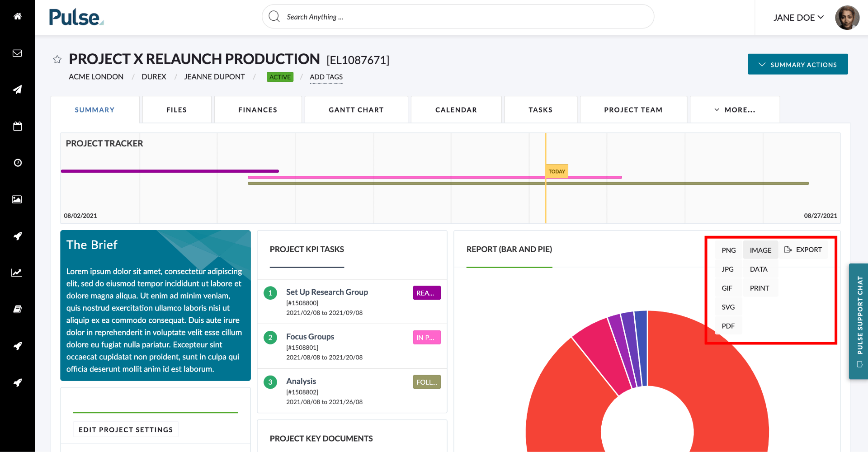Viewport: 868px width, 452px height.
Task: Open the line chart analytics sidebar icon
Action: pyautogui.click(x=17, y=273)
